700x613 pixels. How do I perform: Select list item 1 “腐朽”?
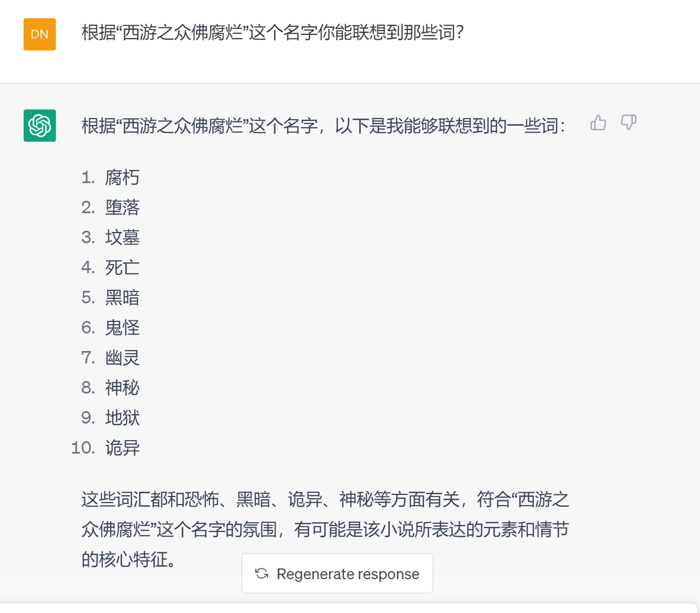pos(122,177)
